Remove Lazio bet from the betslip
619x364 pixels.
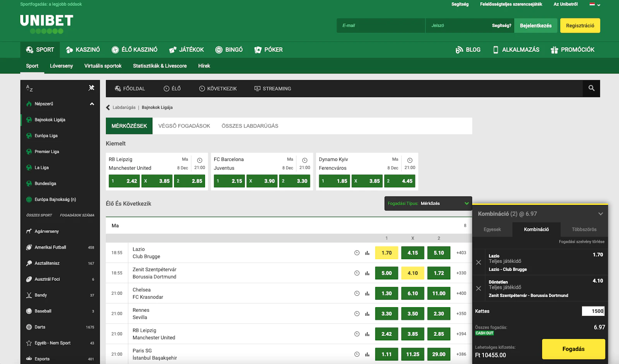[x=479, y=262]
